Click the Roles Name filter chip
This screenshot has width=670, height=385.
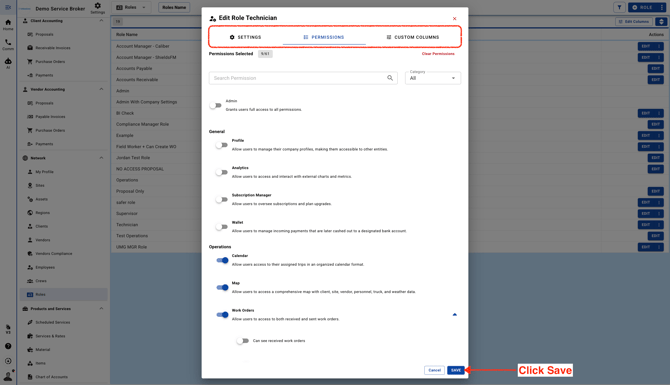pyautogui.click(x=174, y=7)
